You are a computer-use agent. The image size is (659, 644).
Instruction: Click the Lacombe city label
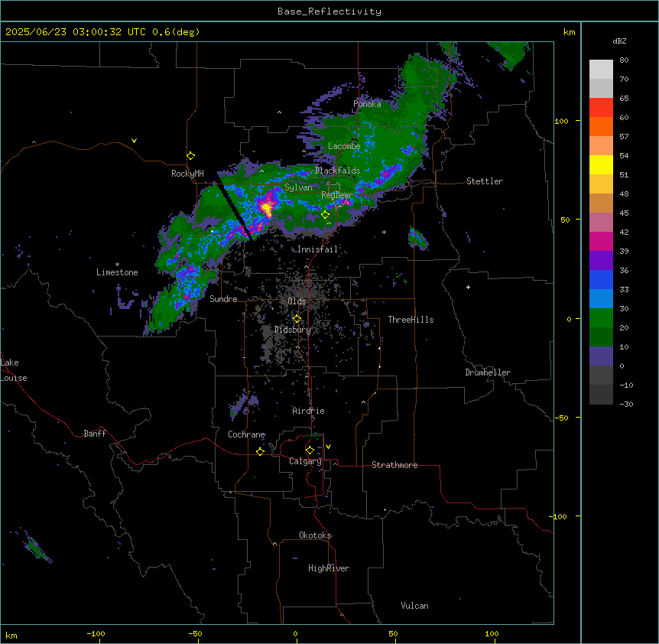click(344, 146)
